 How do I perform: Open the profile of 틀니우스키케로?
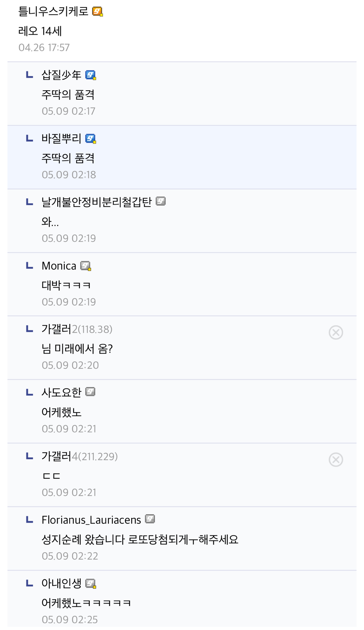coord(53,12)
